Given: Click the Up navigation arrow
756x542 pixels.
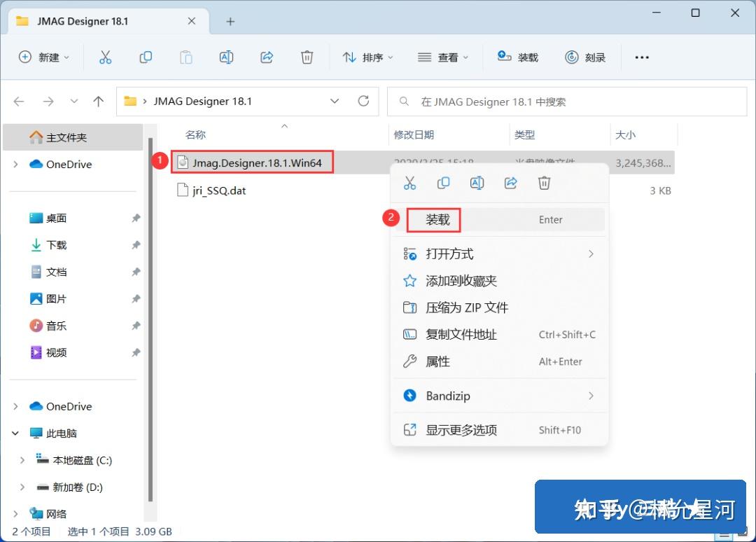Looking at the screenshot, I should (99, 101).
